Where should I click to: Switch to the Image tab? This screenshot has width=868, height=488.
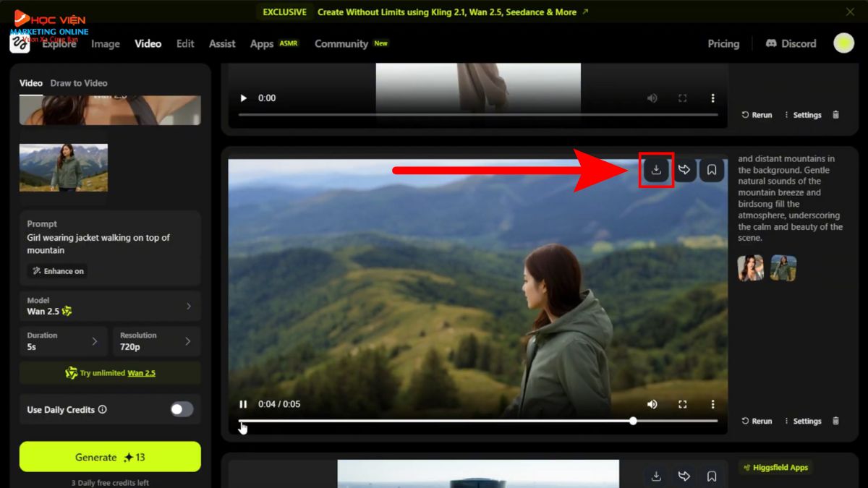106,43
